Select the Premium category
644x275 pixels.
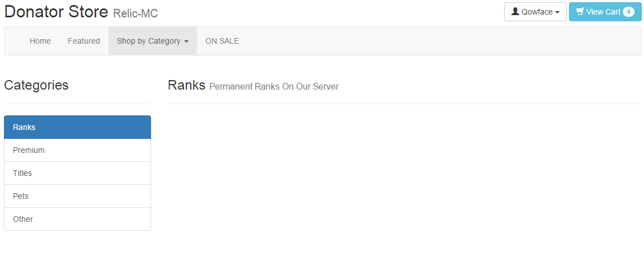click(x=77, y=150)
